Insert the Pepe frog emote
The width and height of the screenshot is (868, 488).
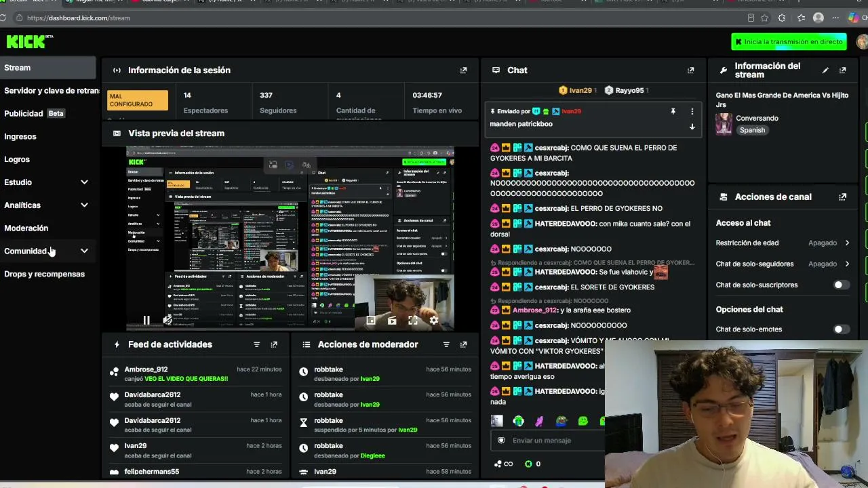pyautogui.click(x=561, y=421)
